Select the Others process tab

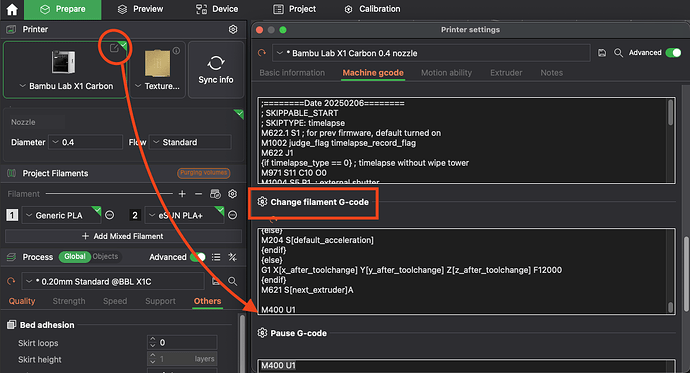[207, 301]
